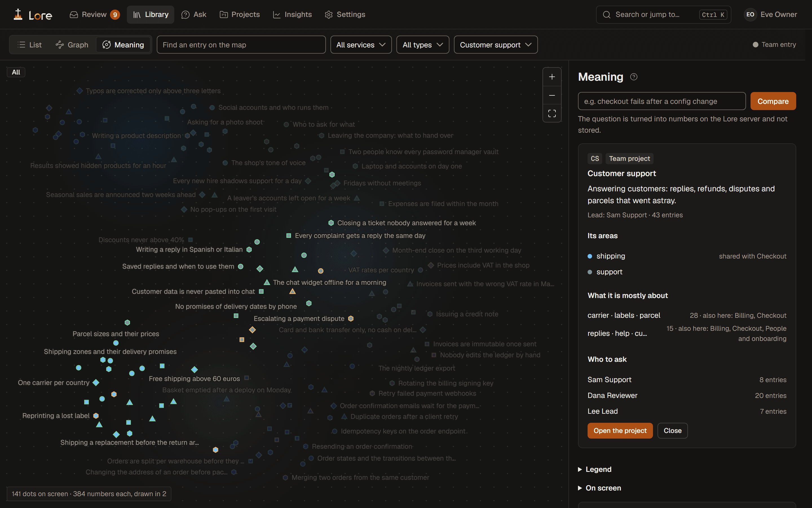Click Sam Support in Who to ask
812x508 pixels.
pyautogui.click(x=609, y=380)
